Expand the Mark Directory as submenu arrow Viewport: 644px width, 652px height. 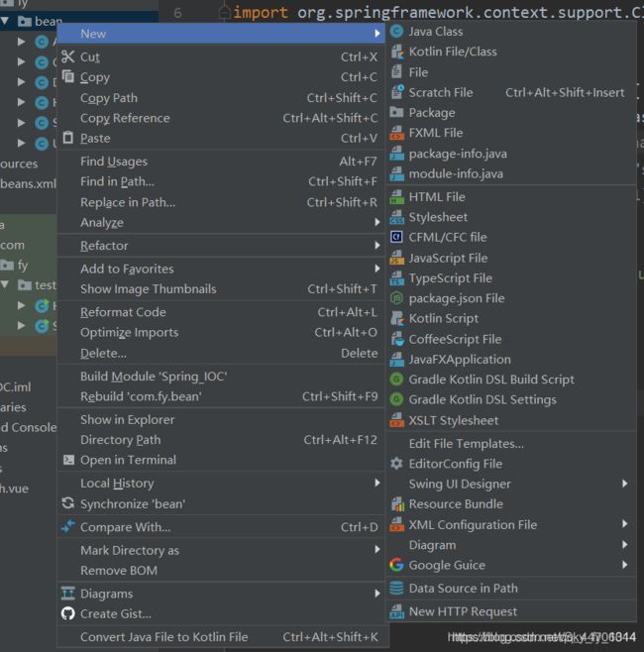[377, 550]
